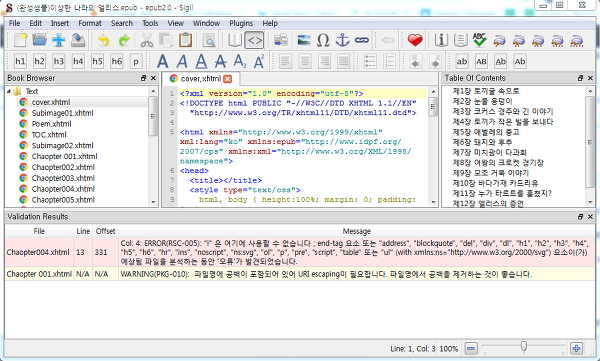Insert an anchor ID icon
This screenshot has height=361, width=600.
[342, 40]
